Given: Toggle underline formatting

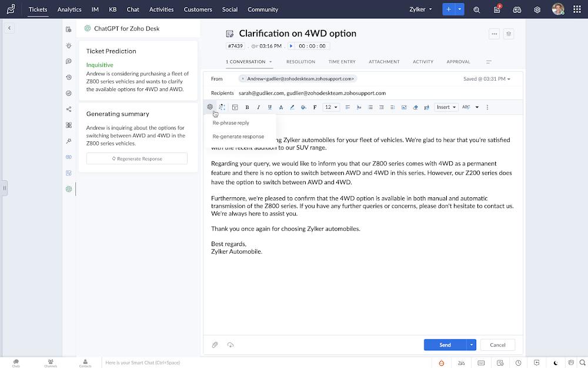Looking at the screenshot, I should 270,107.
